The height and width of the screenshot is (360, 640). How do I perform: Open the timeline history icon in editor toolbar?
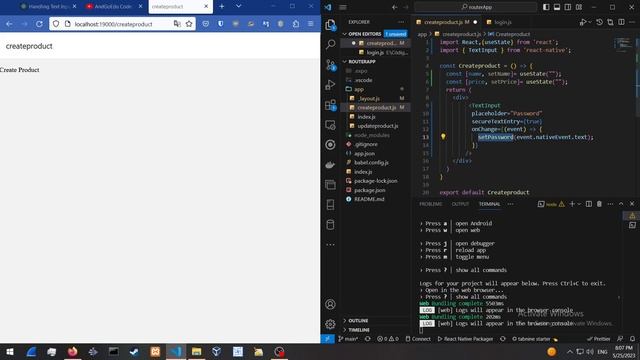[x=599, y=22]
